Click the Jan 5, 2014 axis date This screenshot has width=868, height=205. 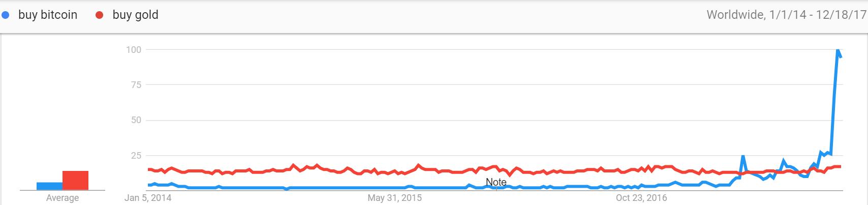click(x=148, y=198)
